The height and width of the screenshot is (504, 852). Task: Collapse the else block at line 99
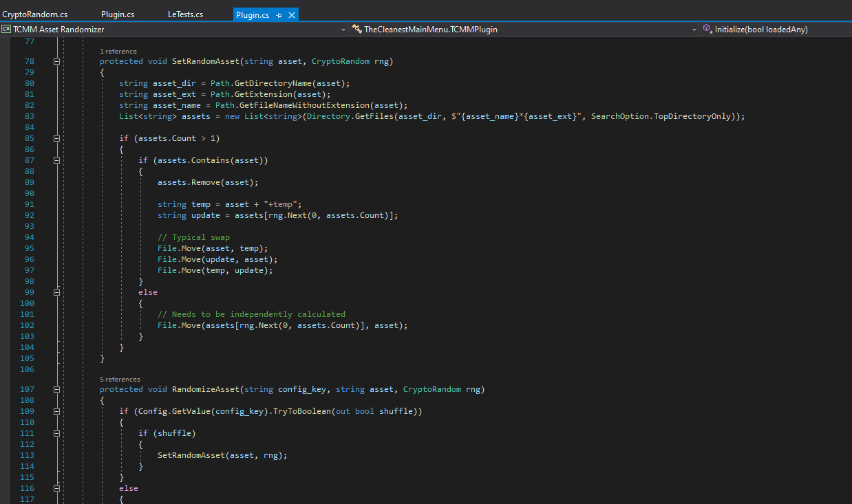click(x=57, y=292)
